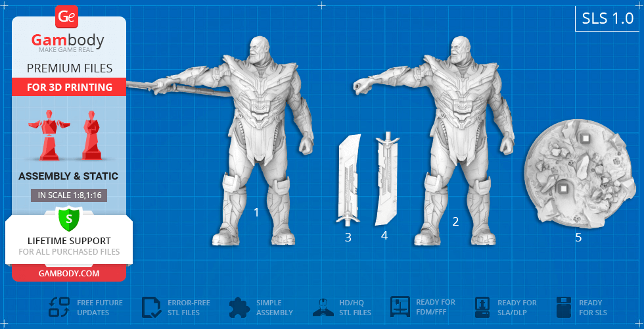Click the red static figure with arms crossed
This screenshot has width=644, height=329.
pyautogui.click(x=92, y=134)
